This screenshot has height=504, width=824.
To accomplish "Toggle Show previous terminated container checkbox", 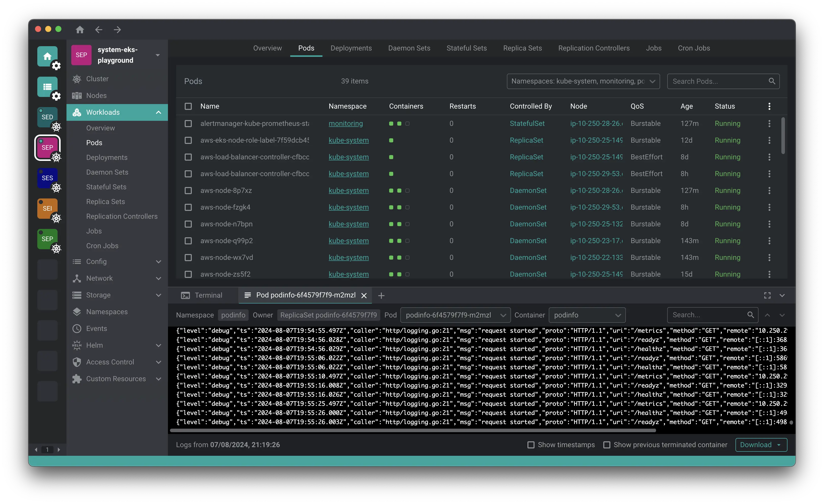I will pos(607,445).
